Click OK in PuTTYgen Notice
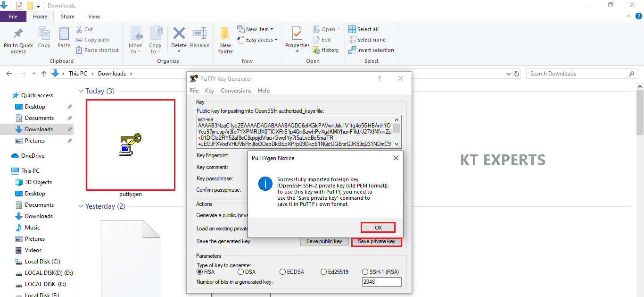The width and height of the screenshot is (644, 297). pos(378,227)
